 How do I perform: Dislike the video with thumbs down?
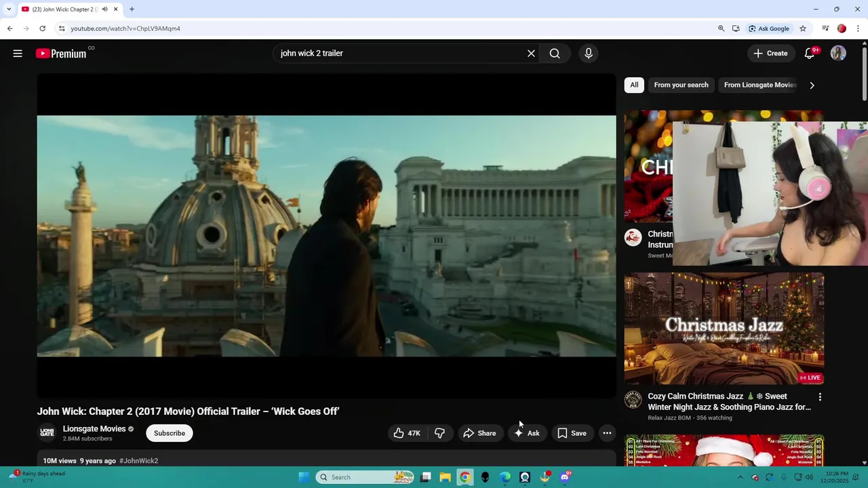pos(439,433)
